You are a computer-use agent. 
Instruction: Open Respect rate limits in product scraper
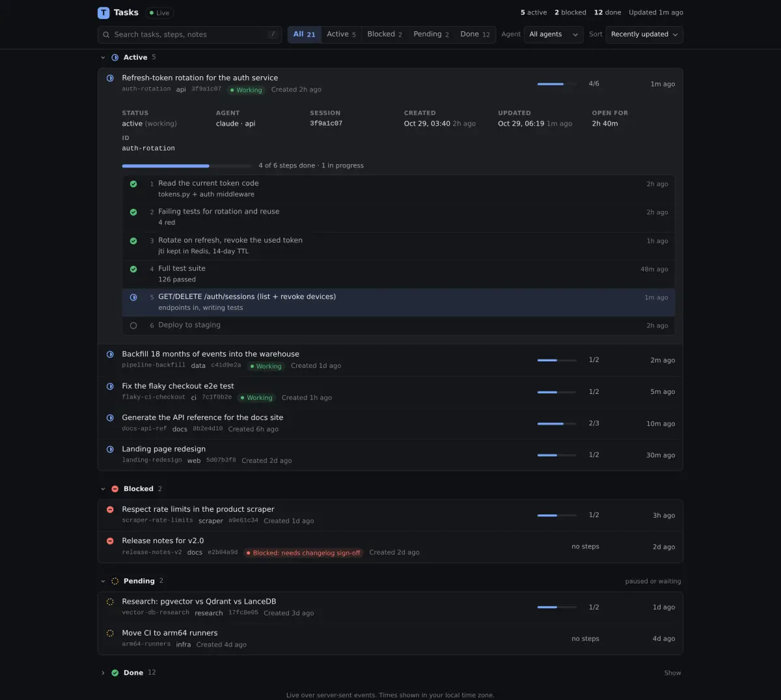click(x=390, y=515)
